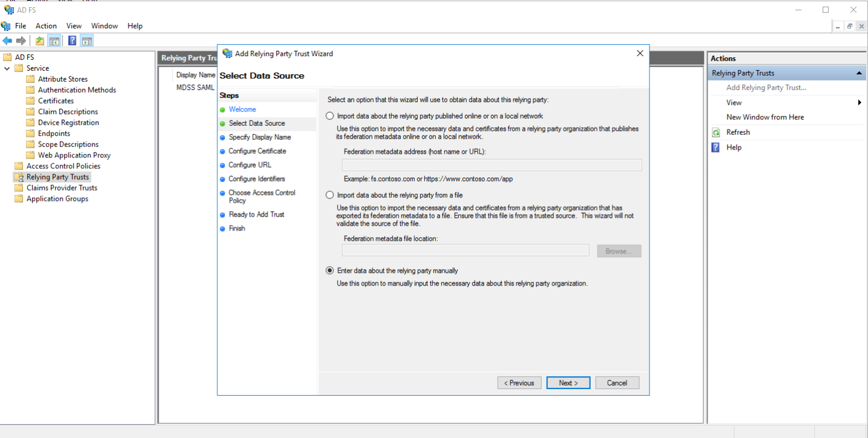Click the Back arrow toolbar icon
Viewport: 868px width, 438px height.
(x=7, y=41)
